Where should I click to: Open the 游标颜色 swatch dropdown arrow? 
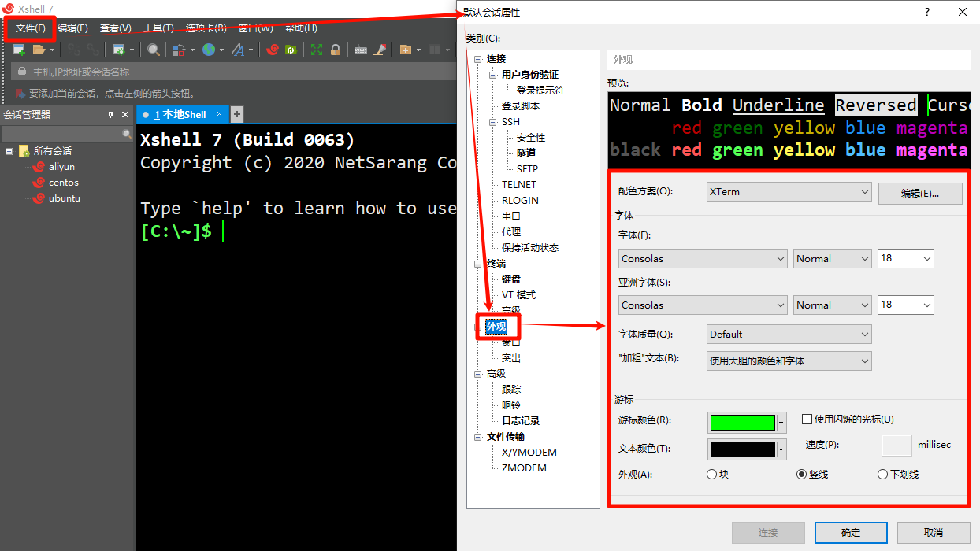781,423
